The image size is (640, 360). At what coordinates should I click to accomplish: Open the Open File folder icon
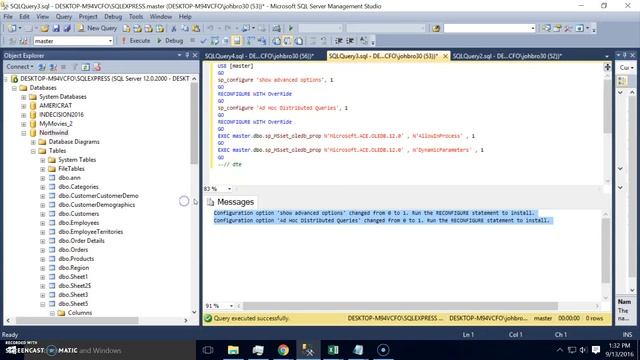coord(44,28)
